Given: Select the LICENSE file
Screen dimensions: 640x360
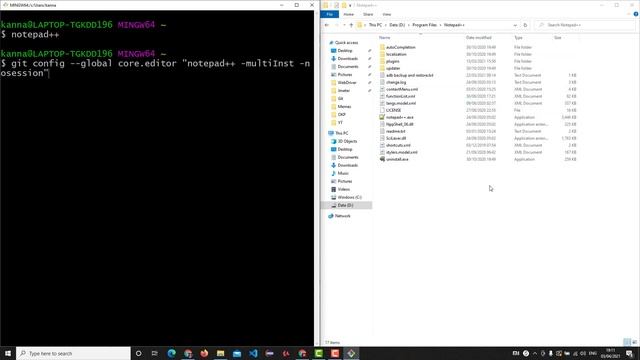Looking at the screenshot, I should (x=393, y=110).
